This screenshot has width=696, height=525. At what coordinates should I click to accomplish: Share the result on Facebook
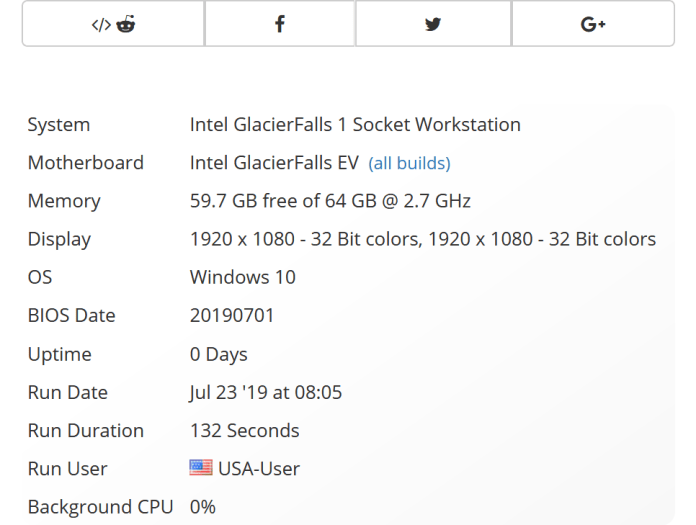[280, 25]
